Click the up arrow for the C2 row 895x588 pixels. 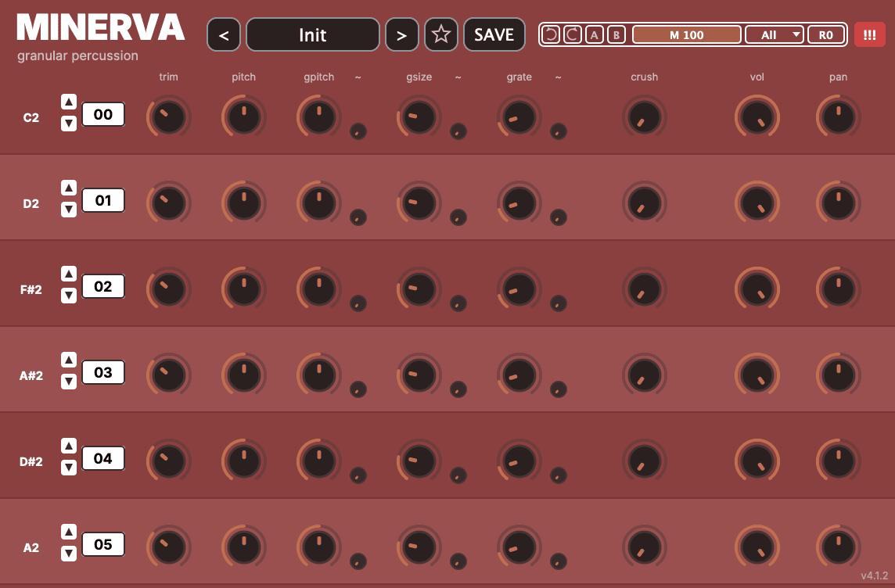[x=69, y=102]
